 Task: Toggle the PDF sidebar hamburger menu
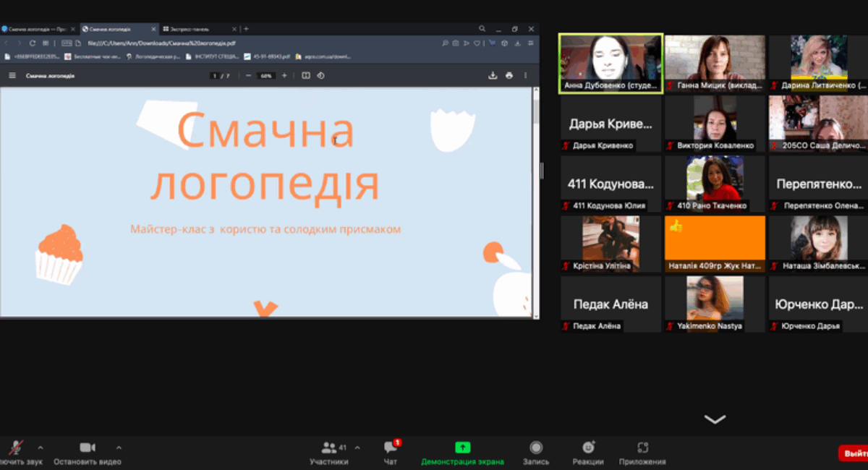click(12, 75)
